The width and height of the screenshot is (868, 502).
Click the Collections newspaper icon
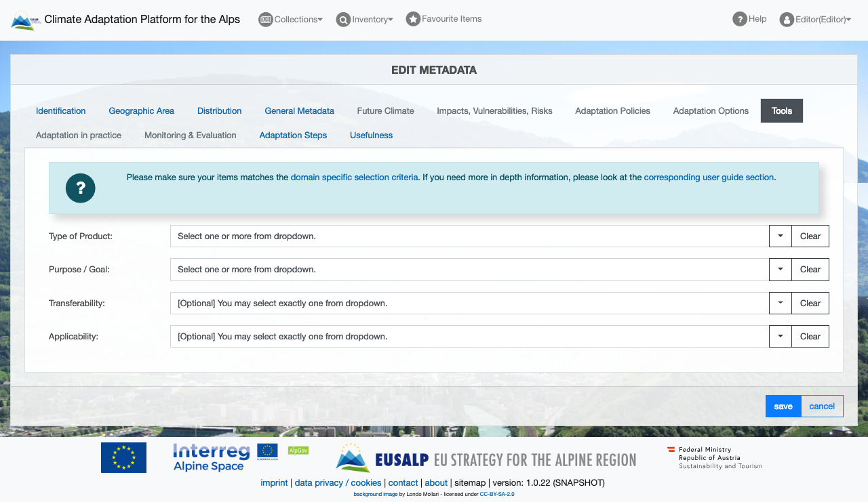coord(266,20)
